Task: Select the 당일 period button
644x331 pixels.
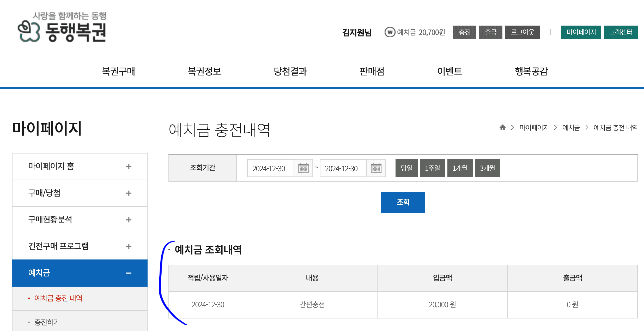Action: (406, 168)
